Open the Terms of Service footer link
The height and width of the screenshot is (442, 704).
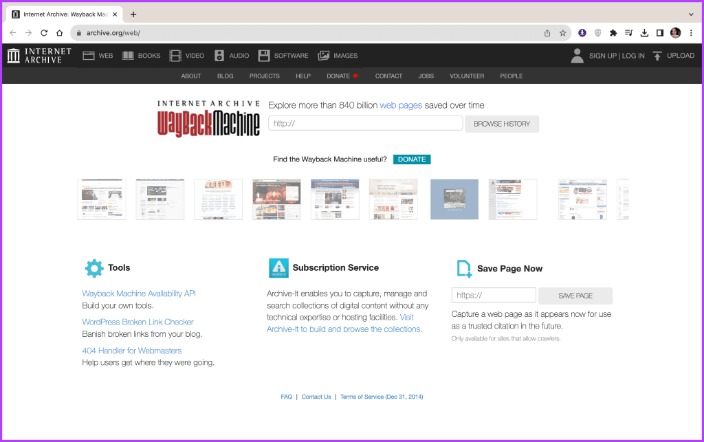382,397
